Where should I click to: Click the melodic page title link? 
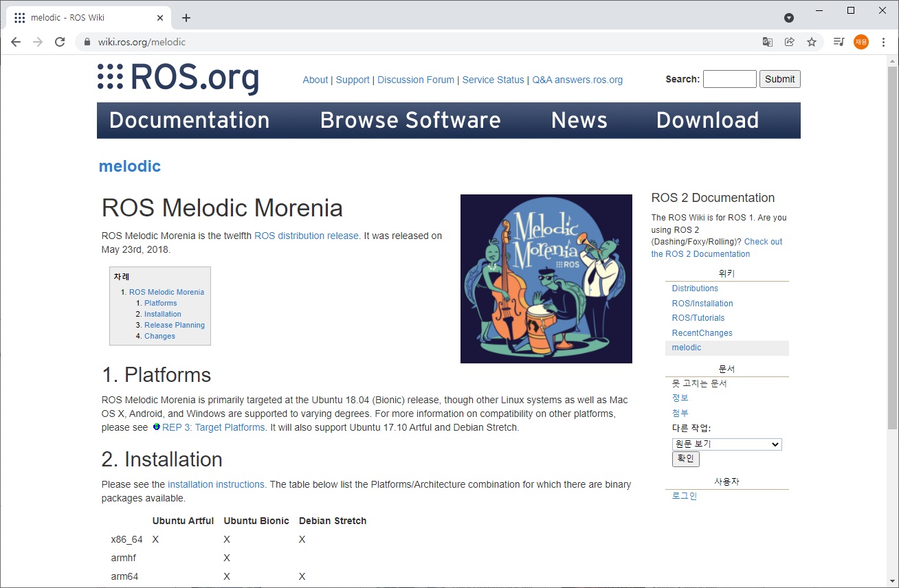[130, 166]
